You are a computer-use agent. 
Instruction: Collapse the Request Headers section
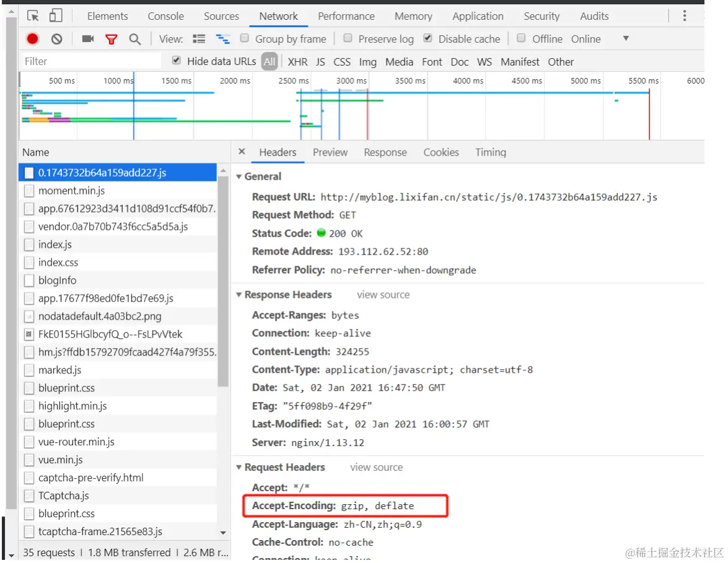(x=239, y=467)
